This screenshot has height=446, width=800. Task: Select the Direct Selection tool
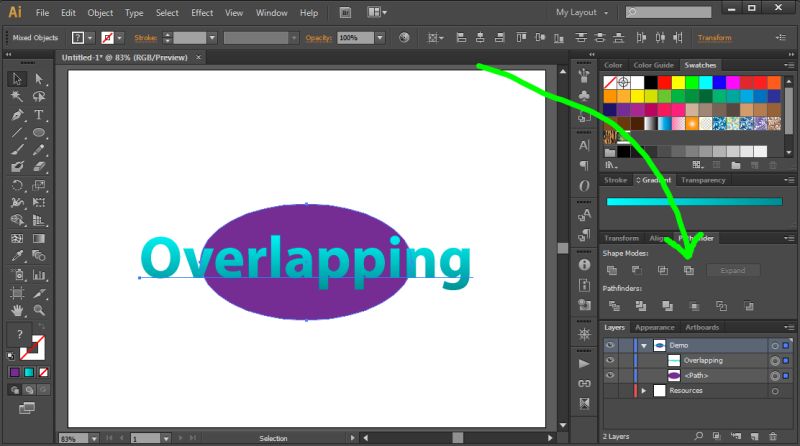click(39, 79)
